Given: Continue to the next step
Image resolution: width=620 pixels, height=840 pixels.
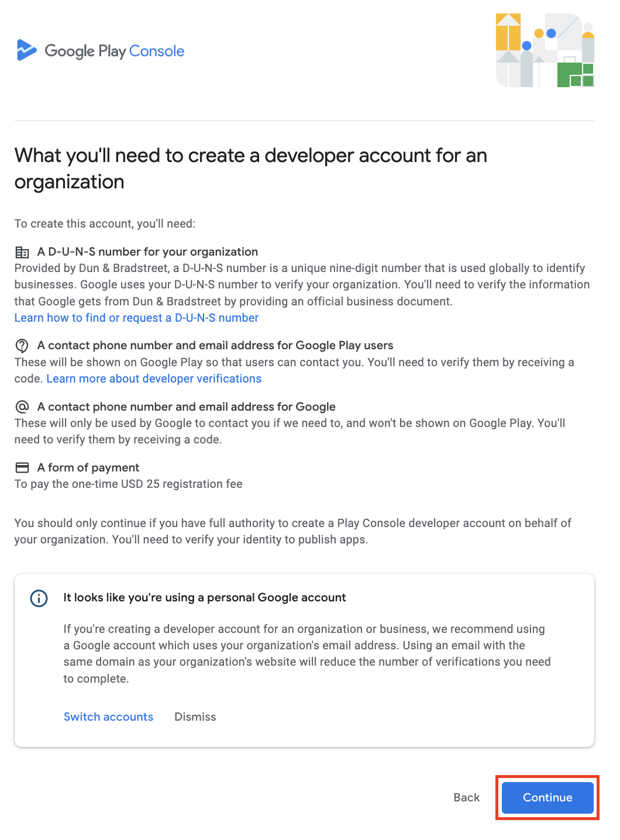Looking at the screenshot, I should pos(547,797).
